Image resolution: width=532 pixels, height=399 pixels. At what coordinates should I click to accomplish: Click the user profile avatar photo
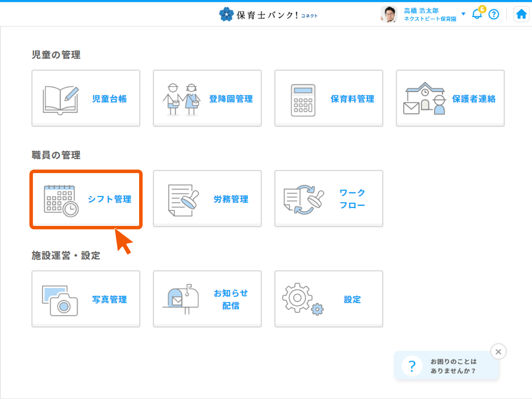[389, 14]
